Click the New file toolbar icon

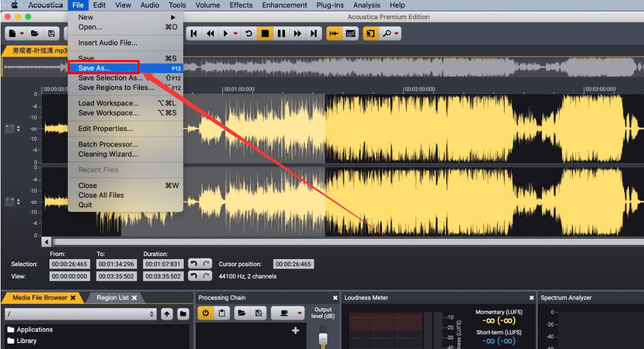tap(13, 33)
